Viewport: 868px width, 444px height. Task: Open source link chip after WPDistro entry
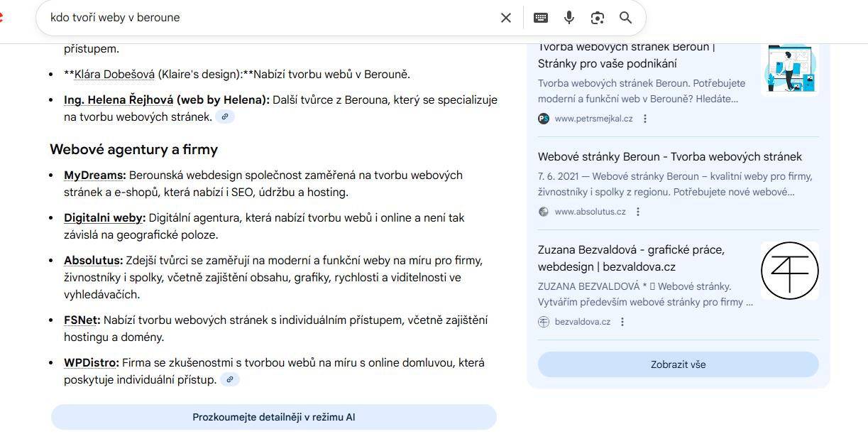[229, 380]
